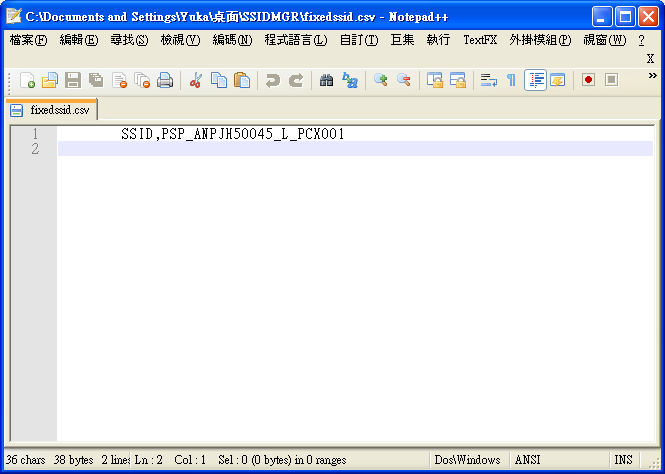Click the Find binoculars icon

[x=326, y=80]
